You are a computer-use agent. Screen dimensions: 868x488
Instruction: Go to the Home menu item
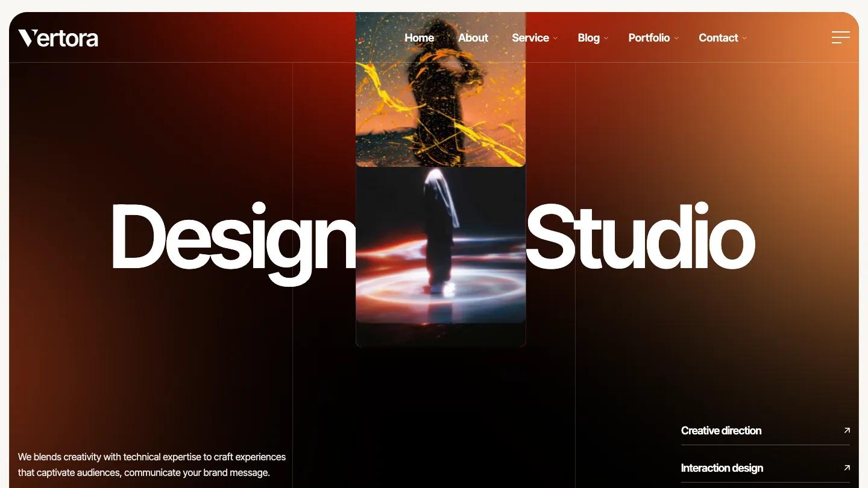[419, 37]
